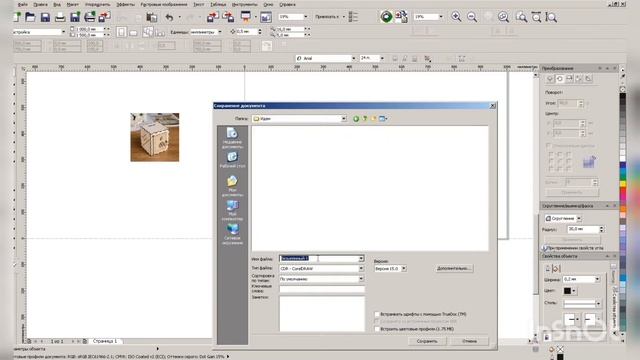
Task: Open 'Мои документы' in save dialog sidebar
Action: pyautogui.click(x=232, y=186)
